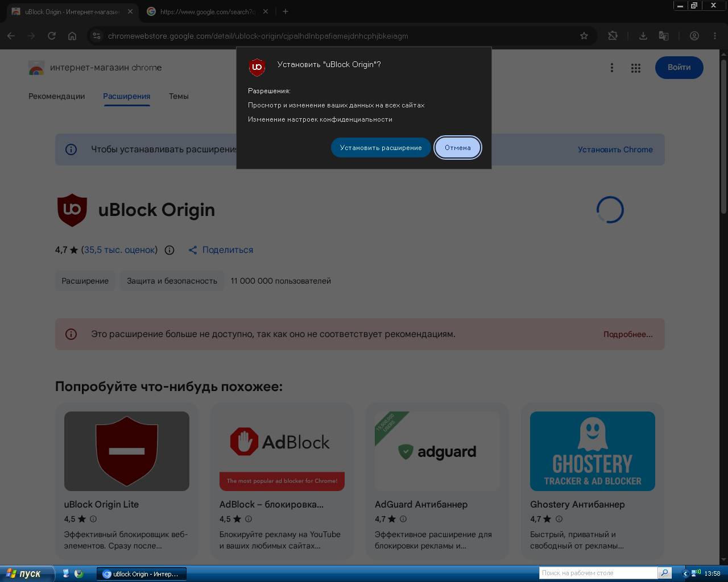Screen dimensions: 728x582
Task: Confirm with 'Установить расширение' button
Action: [381, 148]
